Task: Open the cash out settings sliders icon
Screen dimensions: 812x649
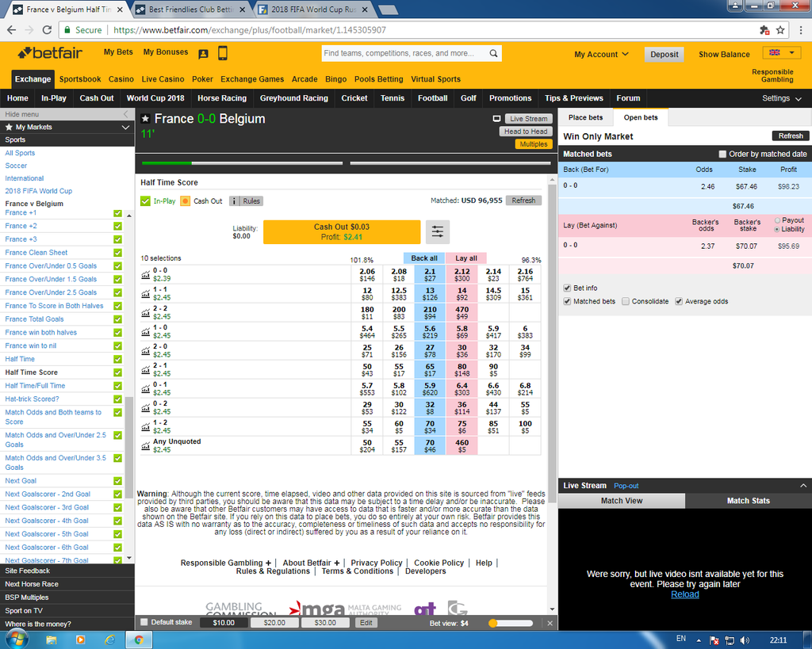Action: click(438, 231)
